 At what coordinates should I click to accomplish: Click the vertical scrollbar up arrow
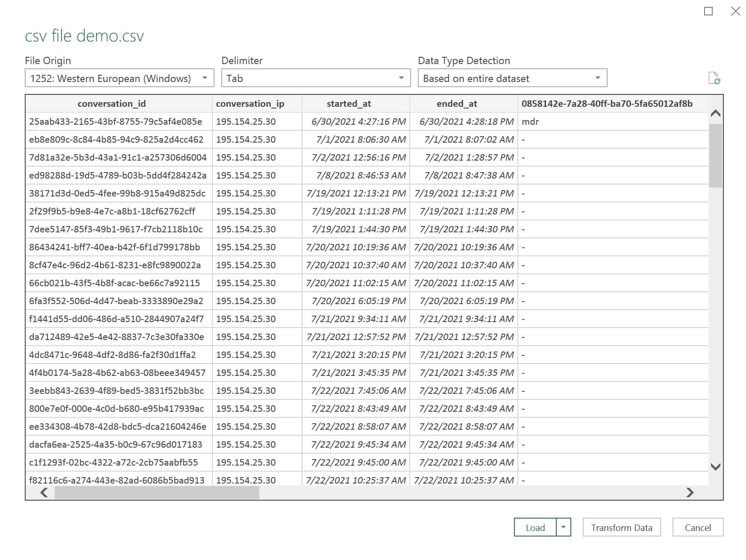716,113
